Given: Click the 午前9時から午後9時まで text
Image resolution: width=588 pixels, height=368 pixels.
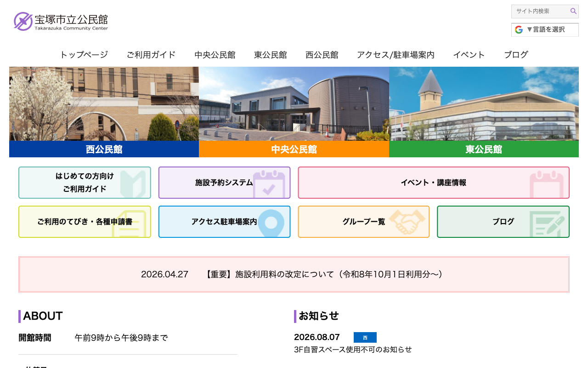Looking at the screenshot, I should pyautogui.click(x=121, y=338).
